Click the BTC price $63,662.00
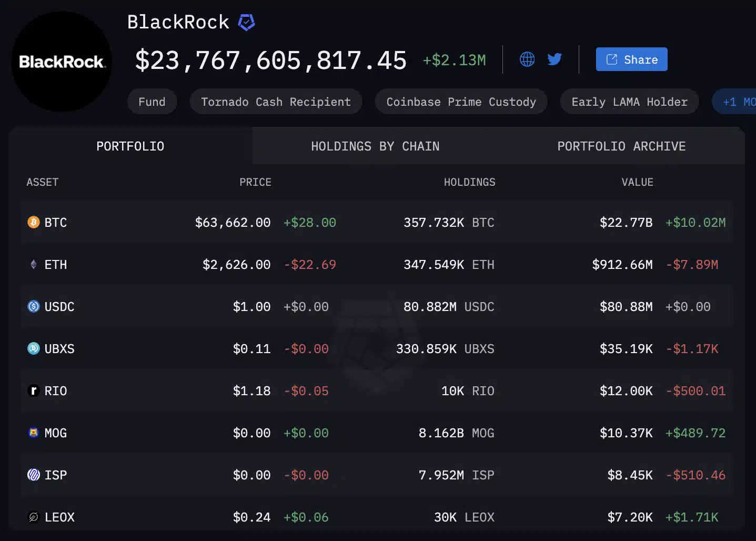756x541 pixels. (233, 223)
